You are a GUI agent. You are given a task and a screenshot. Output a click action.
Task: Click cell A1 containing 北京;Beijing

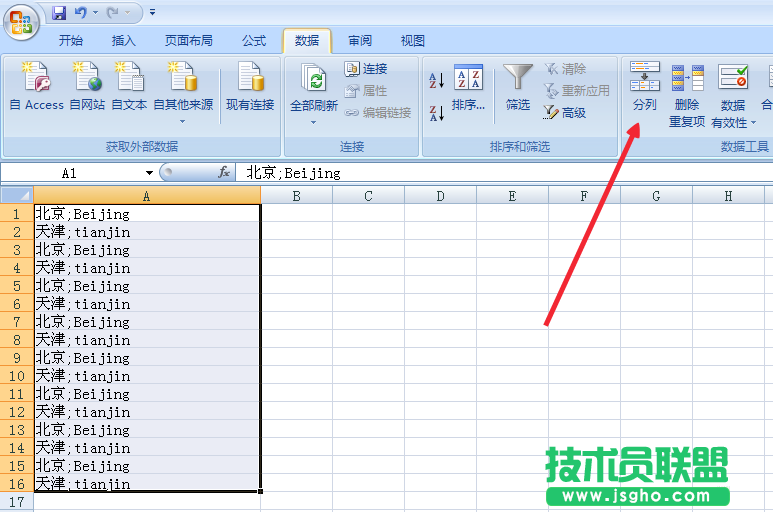click(147, 214)
